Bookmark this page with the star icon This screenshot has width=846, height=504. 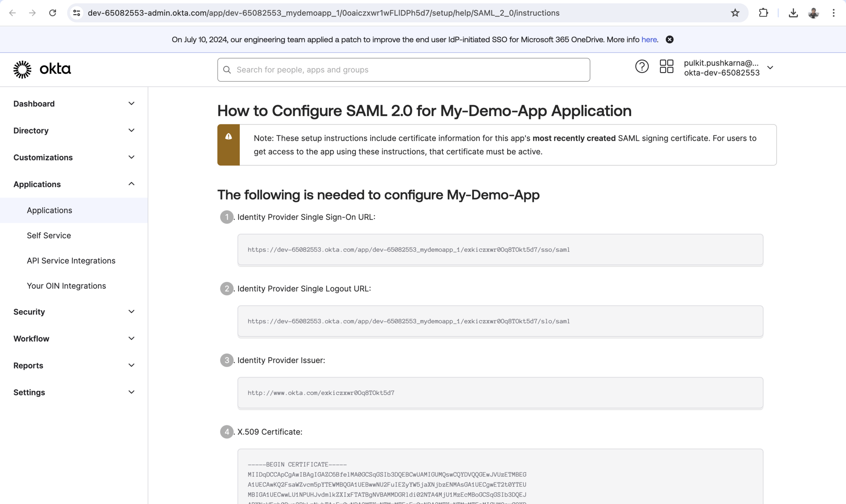point(735,13)
